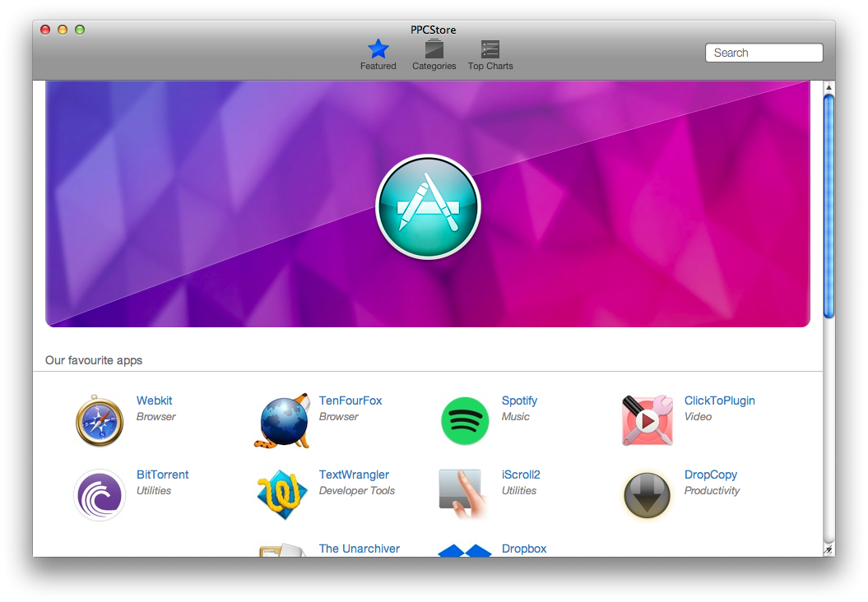Click the Webkit compass icon
The height and width of the screenshot is (602, 868).
pos(99,420)
